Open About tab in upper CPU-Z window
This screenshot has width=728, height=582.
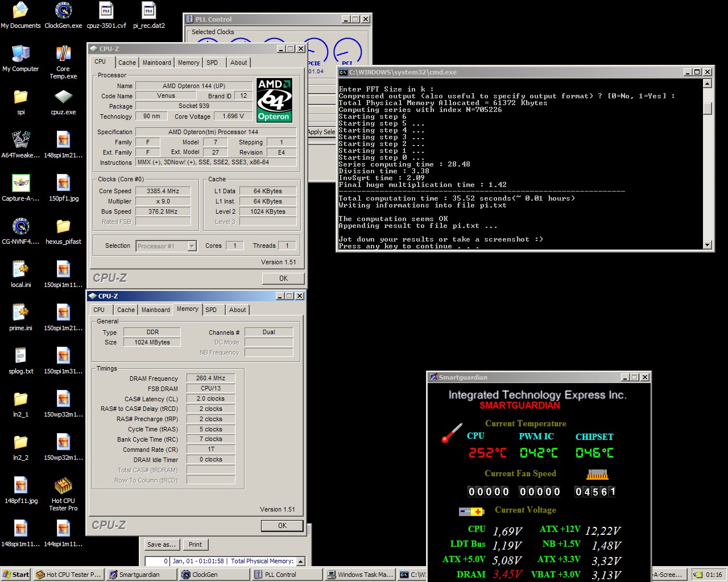pyautogui.click(x=238, y=63)
